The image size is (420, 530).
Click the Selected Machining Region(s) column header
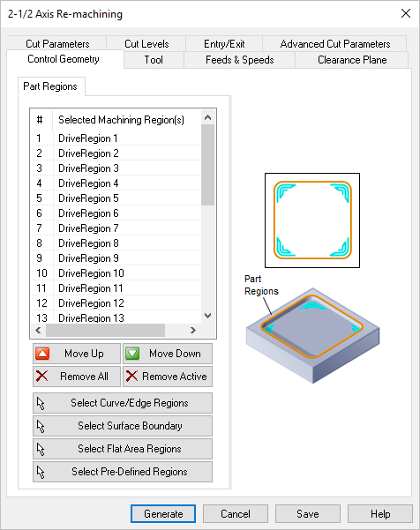pyautogui.click(x=126, y=120)
